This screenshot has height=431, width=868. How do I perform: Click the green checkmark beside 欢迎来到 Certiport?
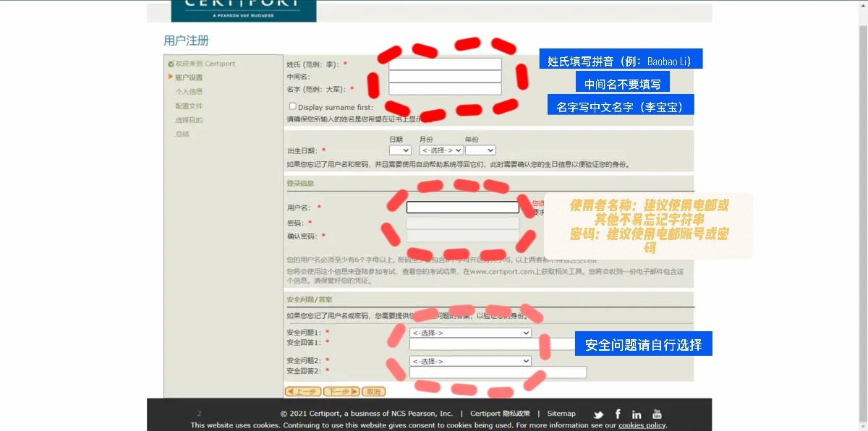point(171,63)
